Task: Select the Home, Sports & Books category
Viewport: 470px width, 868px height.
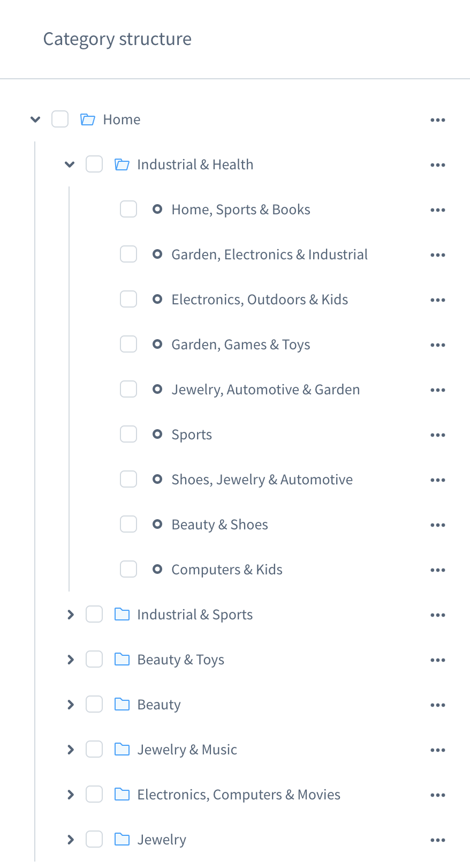Action: click(x=240, y=209)
